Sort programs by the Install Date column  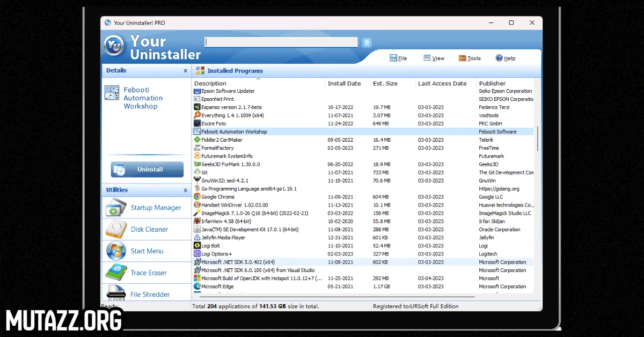343,83
